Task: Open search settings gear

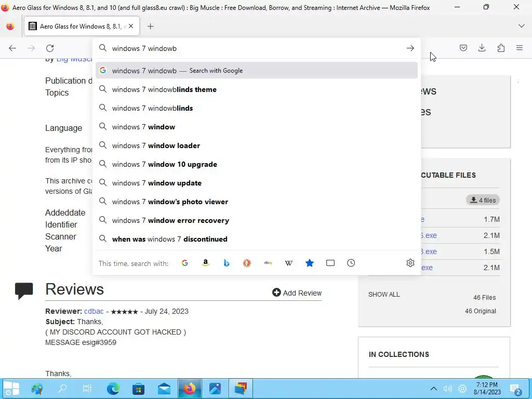Action: click(410, 263)
